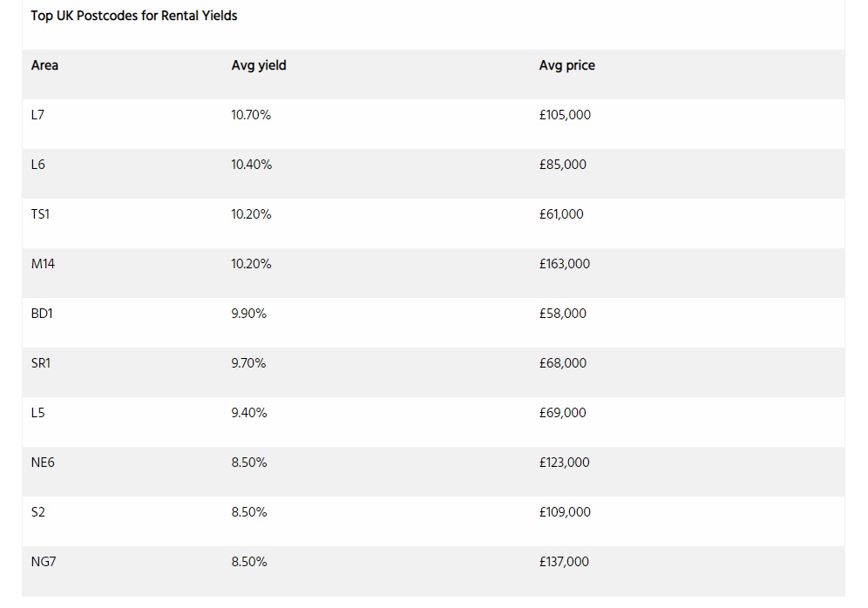Select the SR1 area cell
The image size is (868, 608).
(40, 363)
